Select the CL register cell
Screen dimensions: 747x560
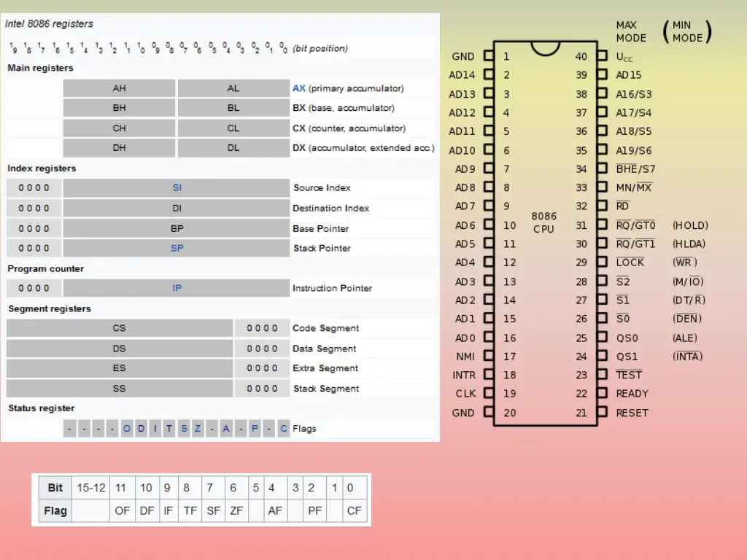tap(233, 128)
